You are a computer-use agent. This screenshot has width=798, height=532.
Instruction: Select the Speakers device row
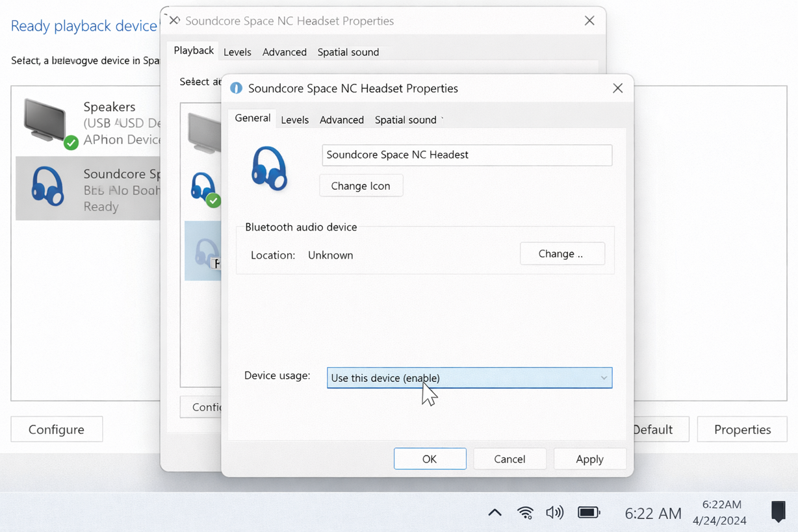88,123
